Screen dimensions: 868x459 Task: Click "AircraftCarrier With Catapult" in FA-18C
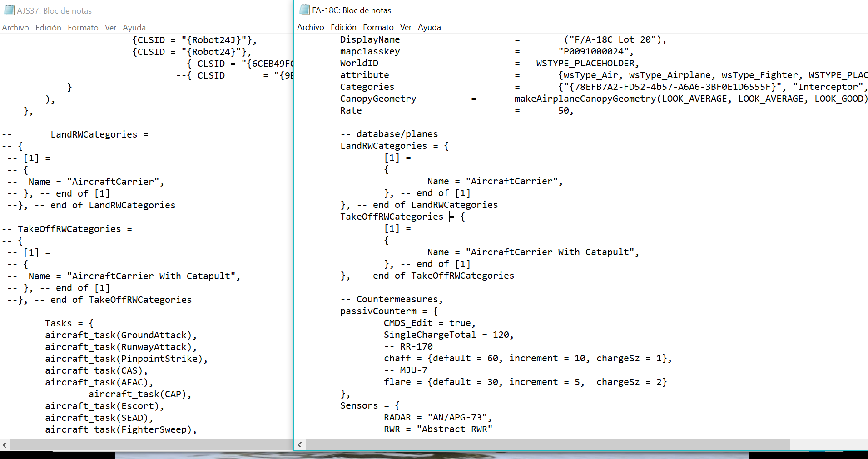(550, 252)
